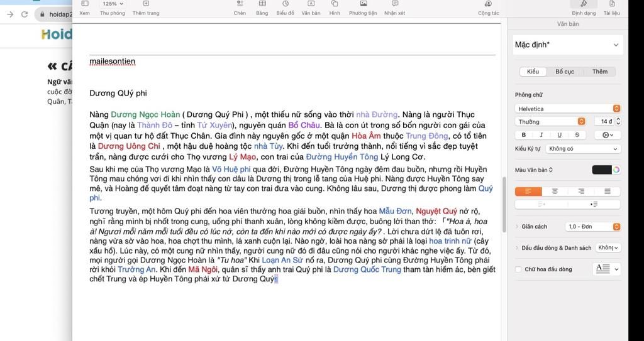The image size is (644, 341).
Task: Click the title Dương QUý phi
Action: pos(118,93)
